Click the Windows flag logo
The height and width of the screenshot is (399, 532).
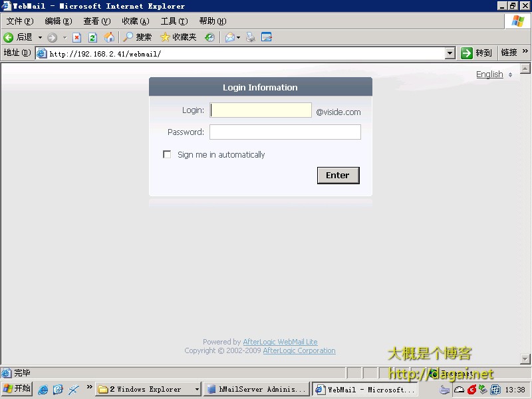point(518,21)
